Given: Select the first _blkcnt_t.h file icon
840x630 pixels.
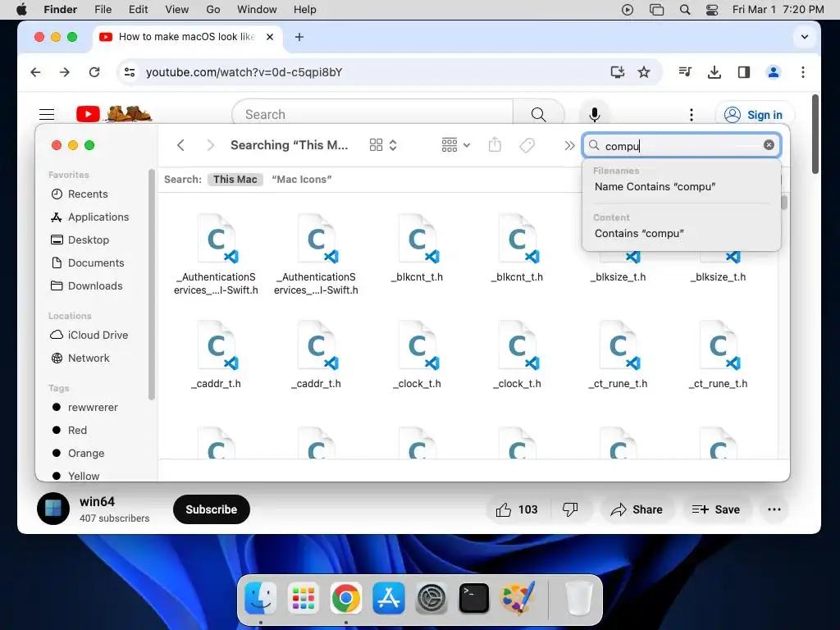Looking at the screenshot, I should point(418,239).
